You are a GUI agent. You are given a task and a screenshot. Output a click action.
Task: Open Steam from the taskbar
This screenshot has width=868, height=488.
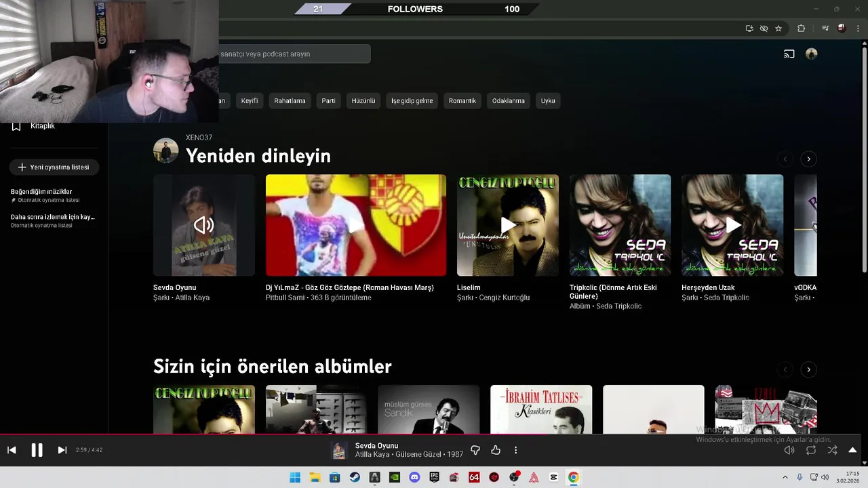(x=355, y=477)
